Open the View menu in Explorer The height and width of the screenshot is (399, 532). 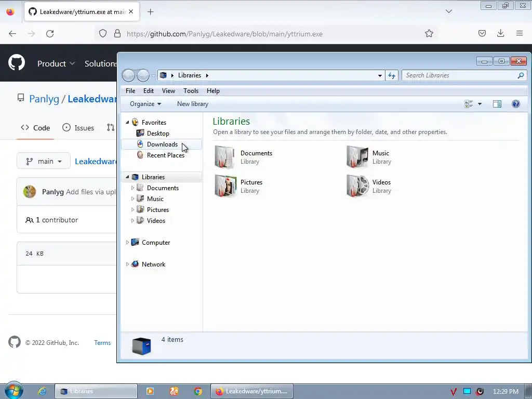(x=168, y=91)
